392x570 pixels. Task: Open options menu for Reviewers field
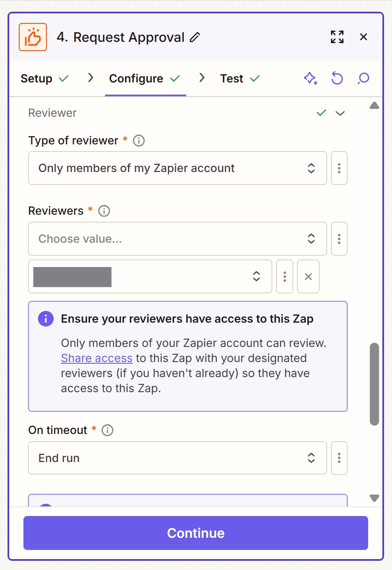339,239
